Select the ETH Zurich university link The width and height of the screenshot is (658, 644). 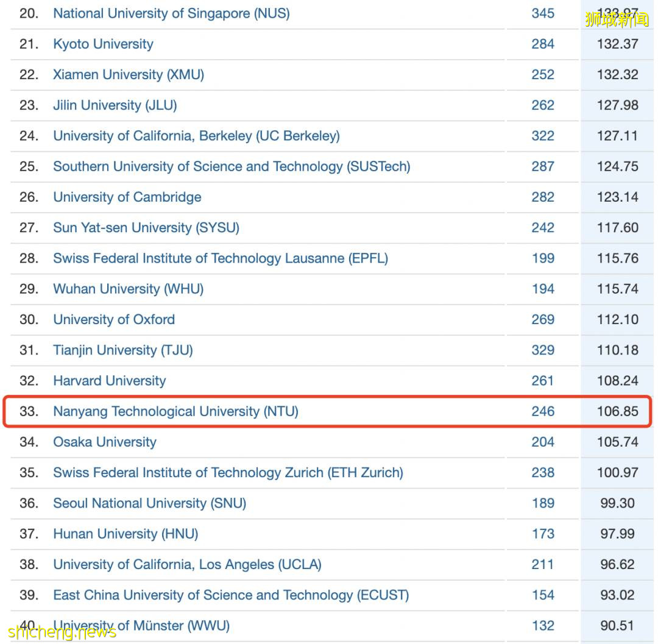tap(228, 472)
